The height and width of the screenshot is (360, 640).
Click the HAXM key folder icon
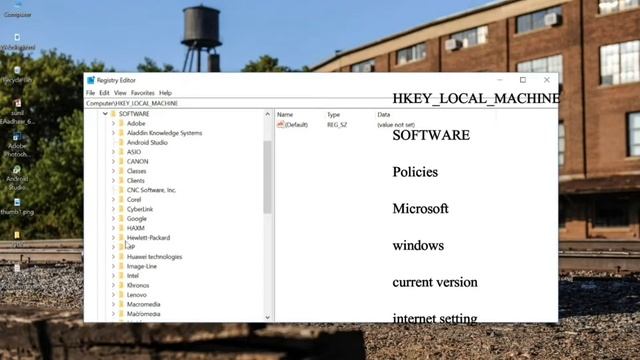click(x=121, y=228)
